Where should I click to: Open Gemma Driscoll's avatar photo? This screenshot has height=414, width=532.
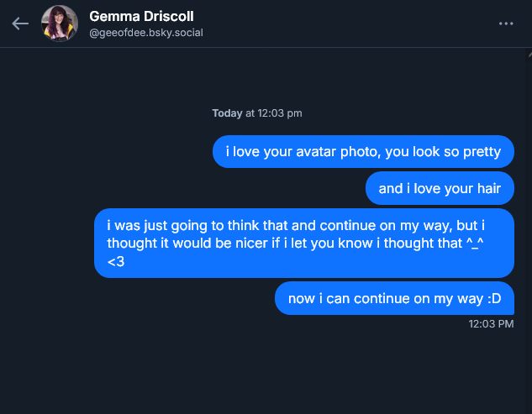click(x=60, y=24)
